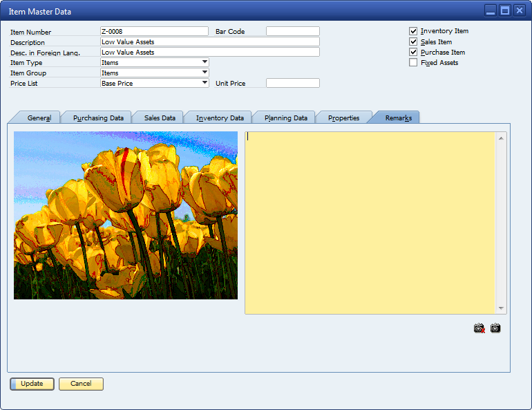Click the Item Number field
The image size is (532, 410).
[x=154, y=31]
